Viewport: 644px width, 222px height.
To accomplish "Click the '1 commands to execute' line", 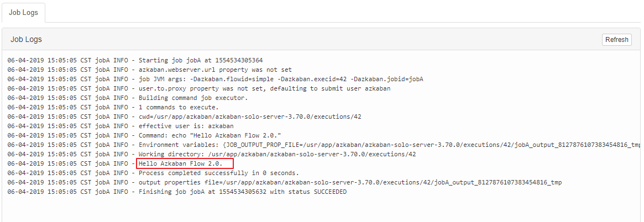I will [179, 107].
